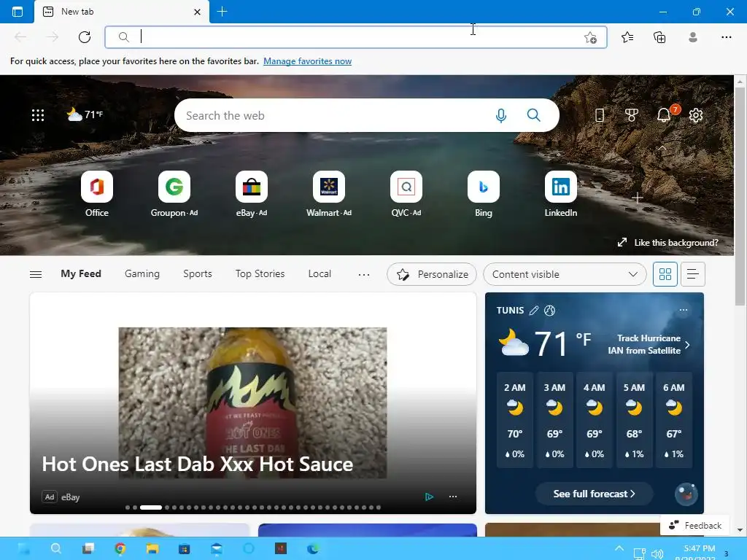Expand the Content visible dropdown
This screenshot has height=560, width=747.
point(565,274)
